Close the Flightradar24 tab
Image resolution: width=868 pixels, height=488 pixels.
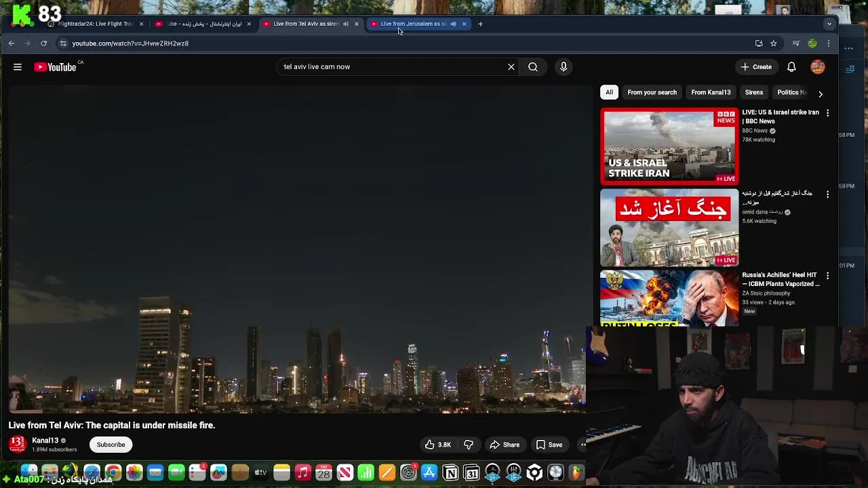[x=141, y=24]
